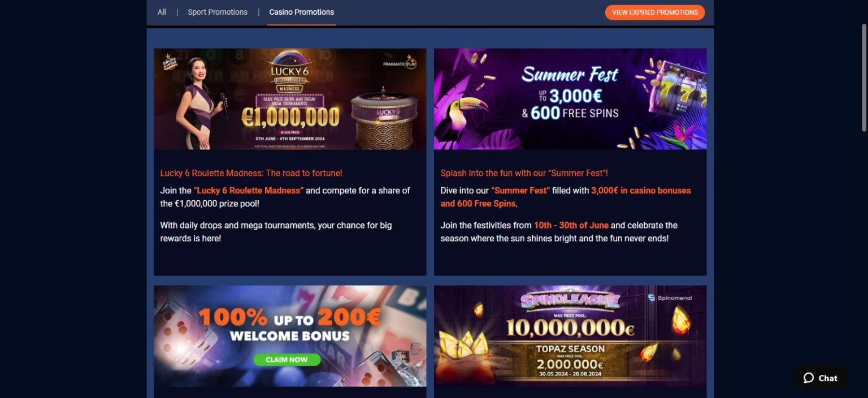Open the Chat speech bubble icon
This screenshot has height=398, width=868.
[809, 378]
